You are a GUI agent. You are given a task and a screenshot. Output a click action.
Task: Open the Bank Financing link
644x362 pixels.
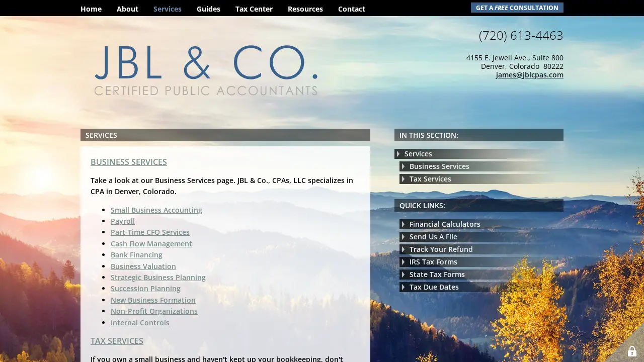pos(136,255)
